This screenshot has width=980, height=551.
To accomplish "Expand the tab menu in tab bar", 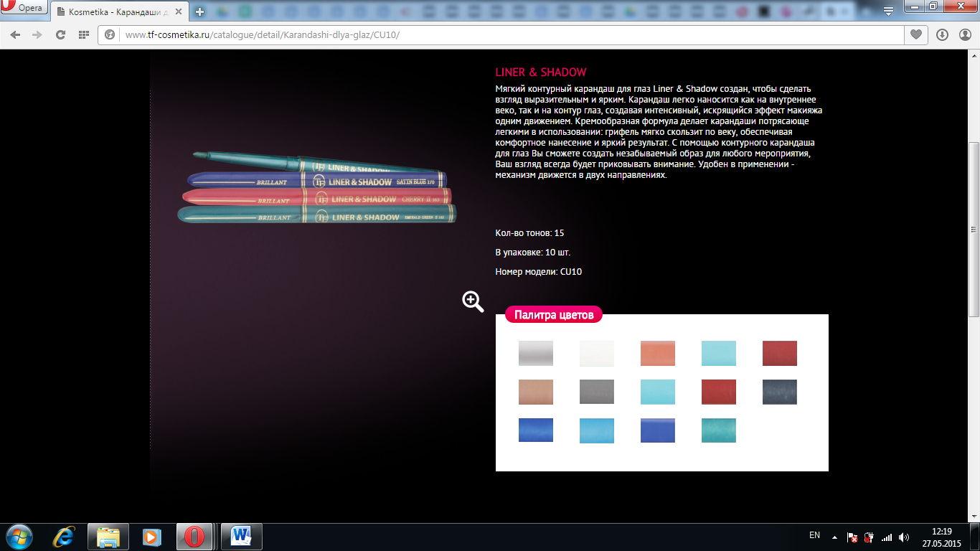I will click(888, 11).
